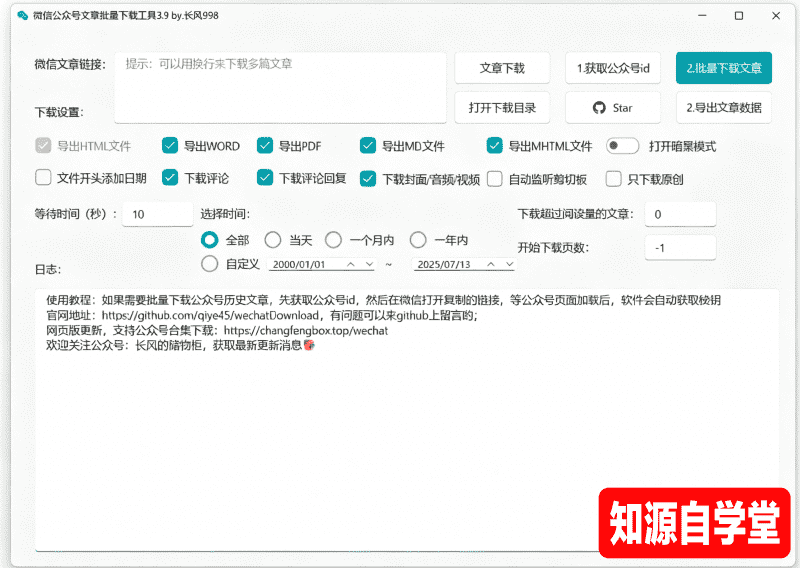Increase start date with up arrow
The width and height of the screenshot is (800, 568).
(x=351, y=264)
